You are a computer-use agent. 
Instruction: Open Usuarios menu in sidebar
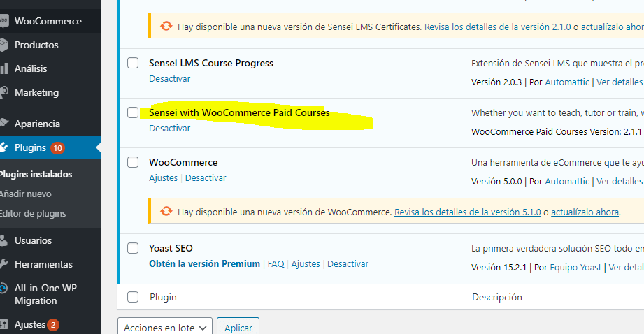pyautogui.click(x=34, y=240)
